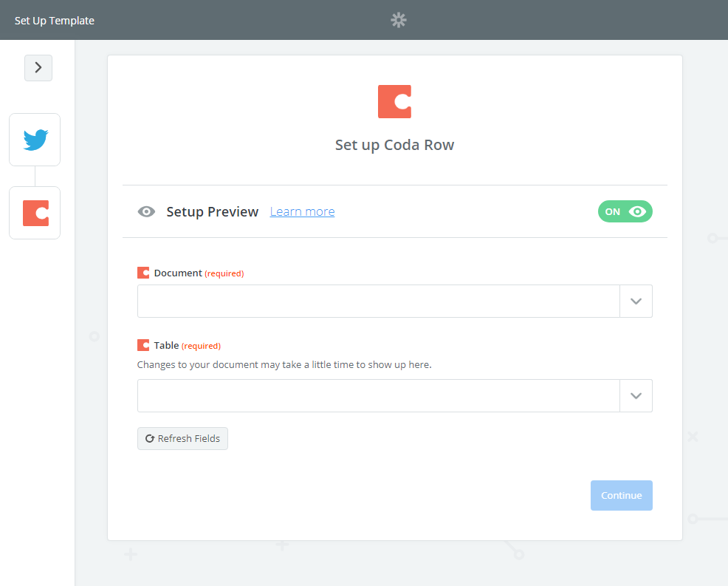Select the Twitter step icon in sidebar
This screenshot has height=586, width=728.
point(35,140)
